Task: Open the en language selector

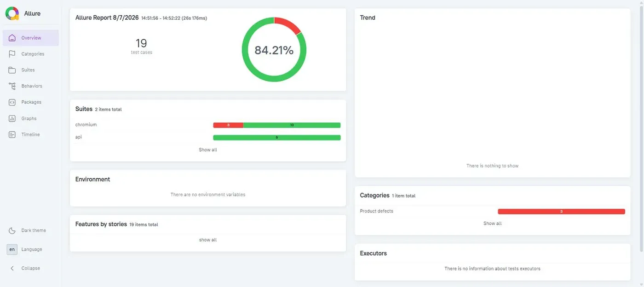Action: tap(12, 249)
